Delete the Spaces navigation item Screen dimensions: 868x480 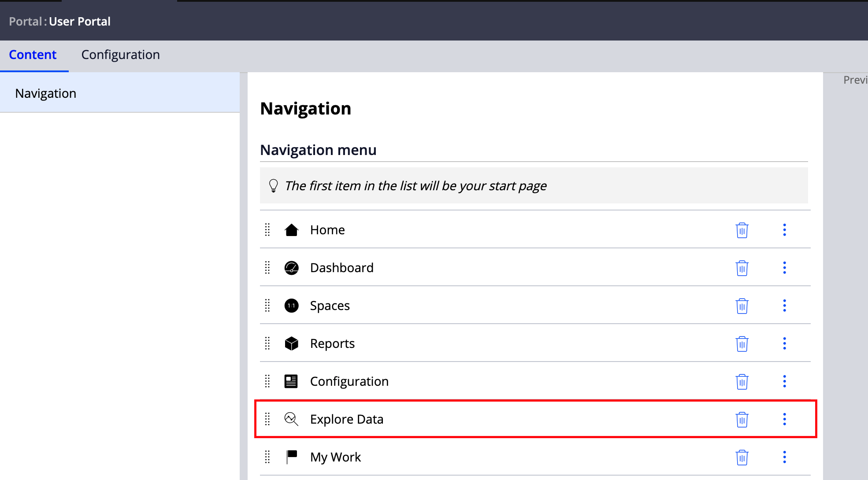pos(742,306)
